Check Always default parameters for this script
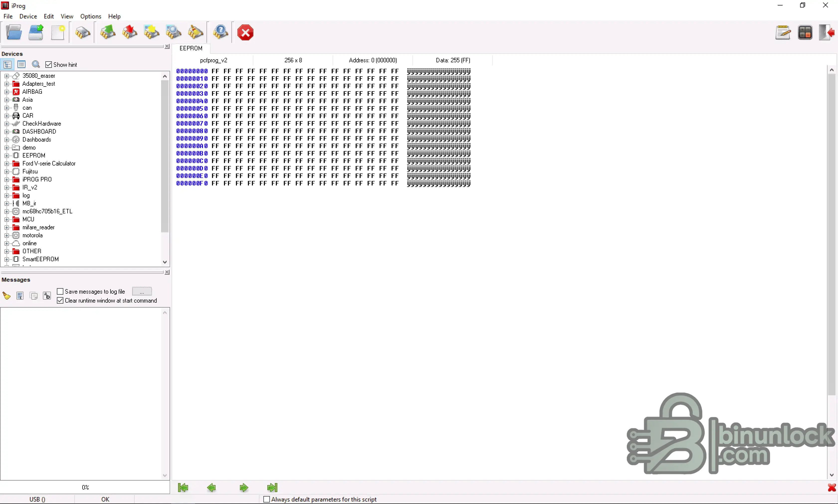Viewport: 838px width, 504px height. tap(267, 499)
